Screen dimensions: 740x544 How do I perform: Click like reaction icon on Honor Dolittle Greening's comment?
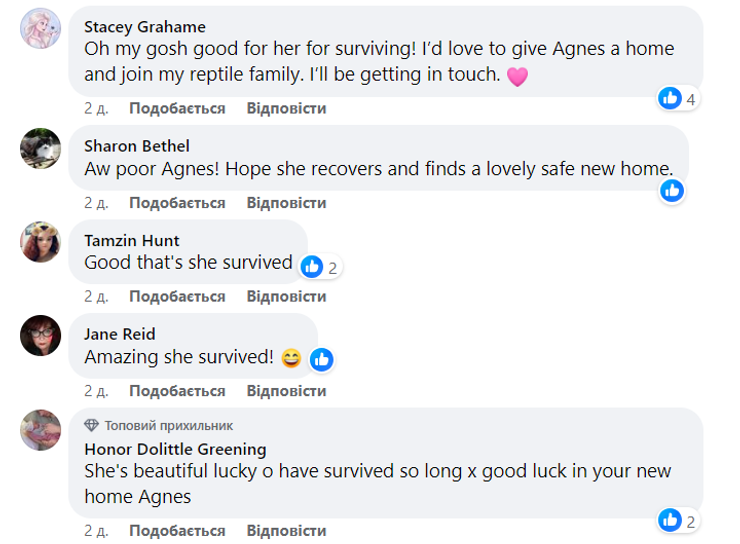point(670,520)
